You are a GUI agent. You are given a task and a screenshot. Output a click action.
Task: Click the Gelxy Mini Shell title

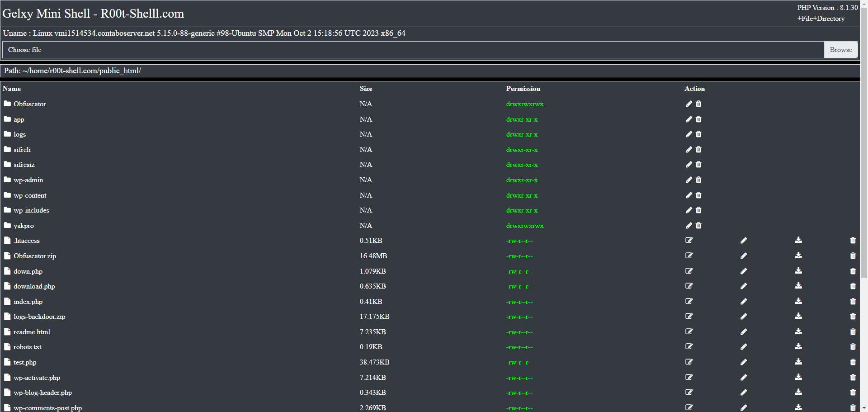point(93,14)
